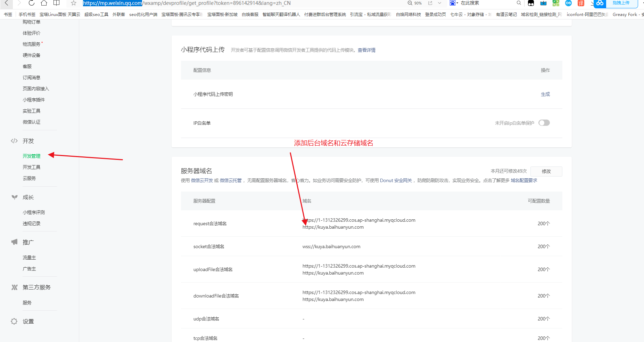
Task: Click the cloud drag-upload button
Action: (616, 3)
